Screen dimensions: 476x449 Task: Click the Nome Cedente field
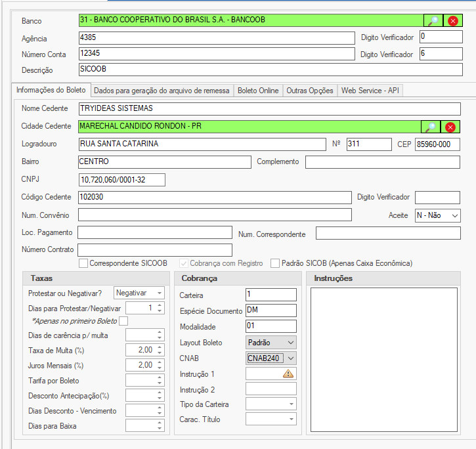[x=270, y=109]
